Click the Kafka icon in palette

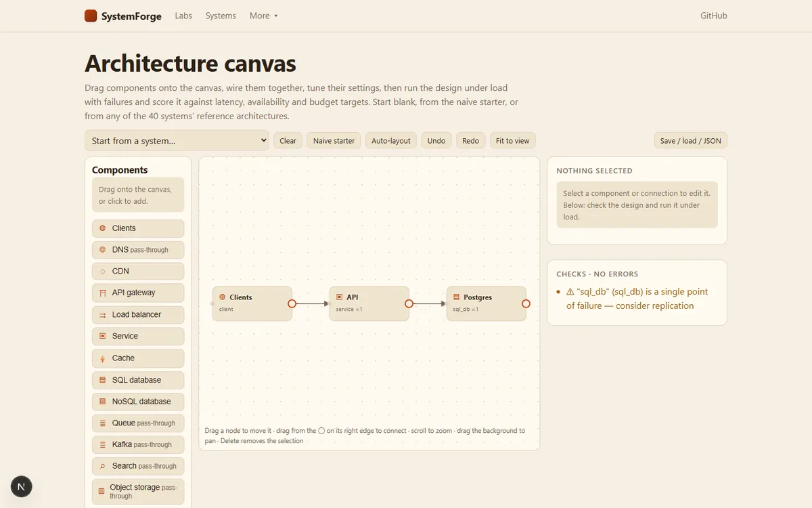pyautogui.click(x=102, y=445)
